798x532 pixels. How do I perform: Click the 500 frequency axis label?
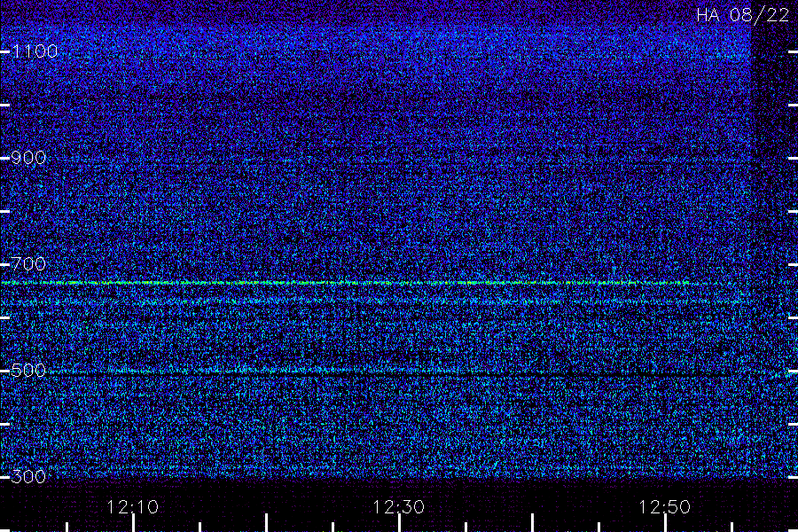(x=28, y=370)
